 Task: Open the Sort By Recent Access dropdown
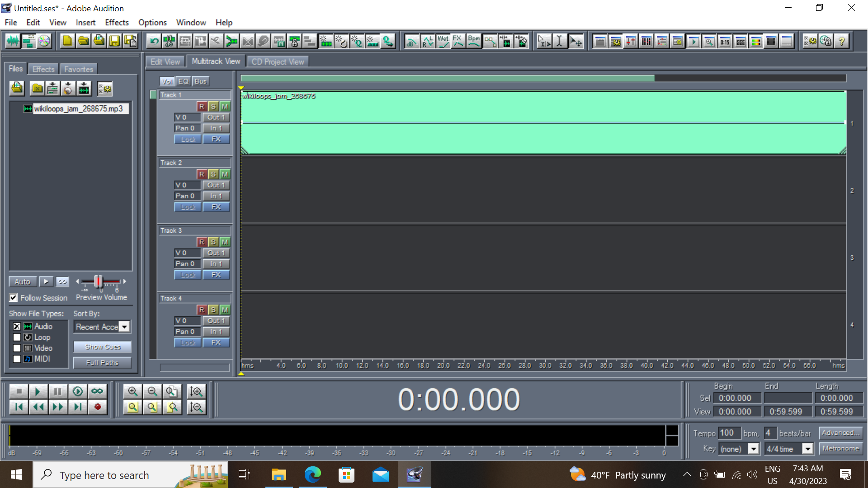(x=124, y=327)
